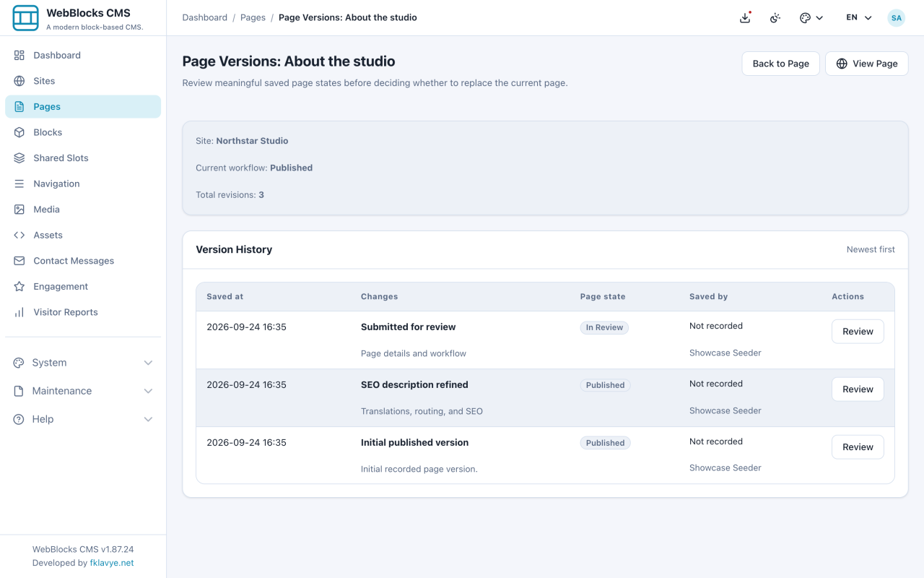This screenshot has width=924, height=578.
Task: Review the Initial published version
Action: click(x=858, y=447)
